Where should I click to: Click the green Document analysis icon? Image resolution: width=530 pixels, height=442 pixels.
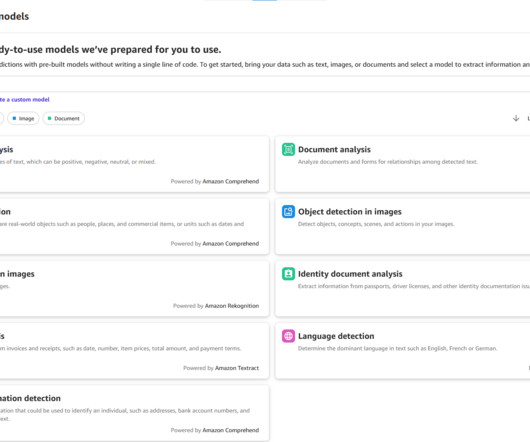coord(288,149)
